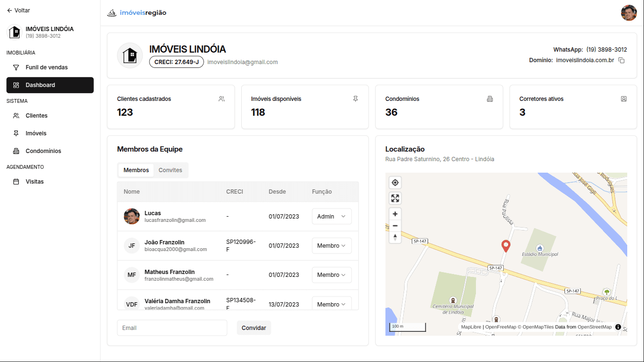Click the Email invite input field
Viewport: 644px width, 362px height.
point(172,328)
